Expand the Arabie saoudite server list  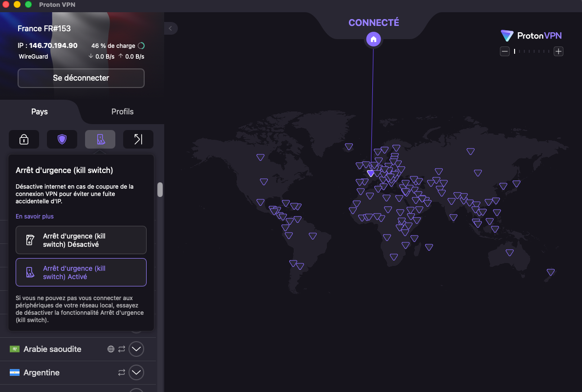[136, 349]
